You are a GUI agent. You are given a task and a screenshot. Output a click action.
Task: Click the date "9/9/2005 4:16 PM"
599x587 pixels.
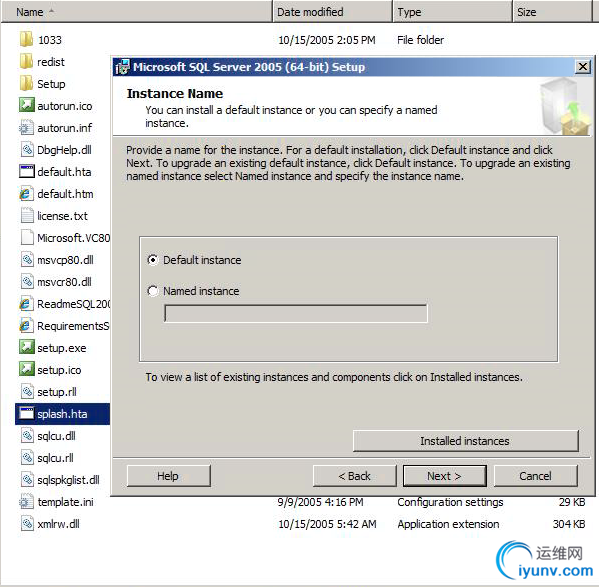tap(321, 502)
